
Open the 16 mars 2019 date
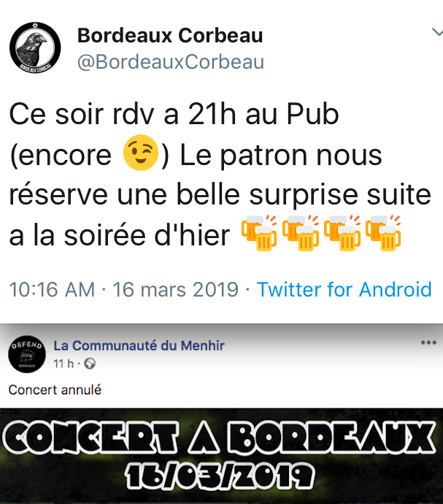click(x=175, y=289)
